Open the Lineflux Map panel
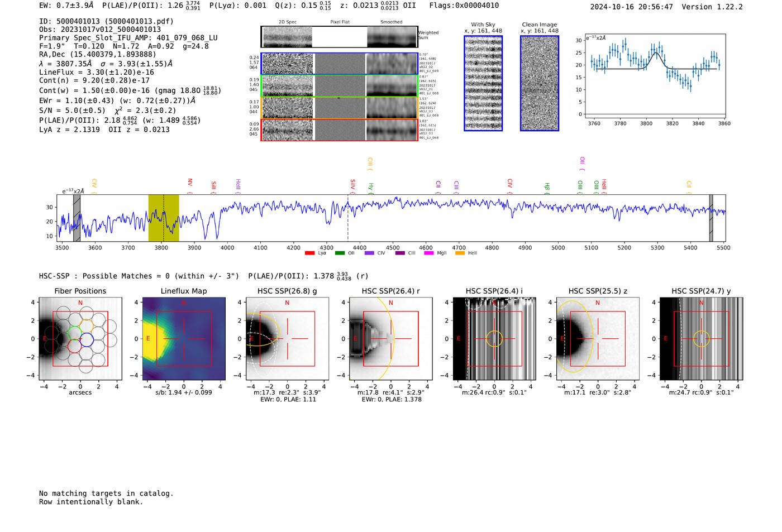782x532 pixels. tap(184, 339)
